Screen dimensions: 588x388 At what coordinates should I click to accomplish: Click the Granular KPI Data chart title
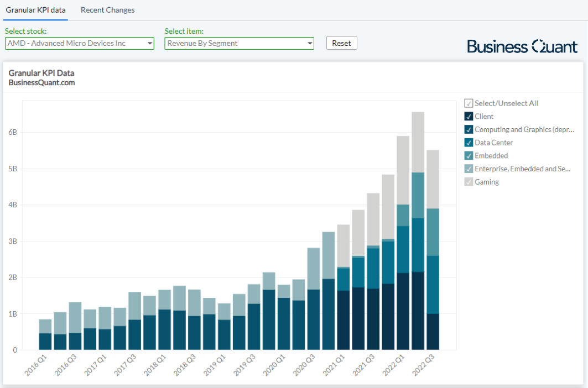41,73
